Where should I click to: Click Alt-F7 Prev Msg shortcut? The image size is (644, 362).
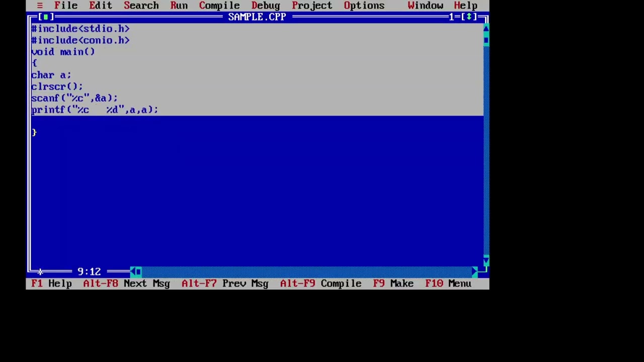point(225,284)
